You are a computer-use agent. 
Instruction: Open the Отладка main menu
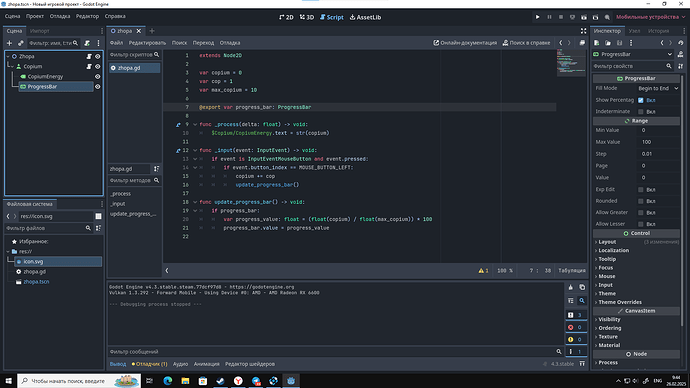click(x=60, y=16)
